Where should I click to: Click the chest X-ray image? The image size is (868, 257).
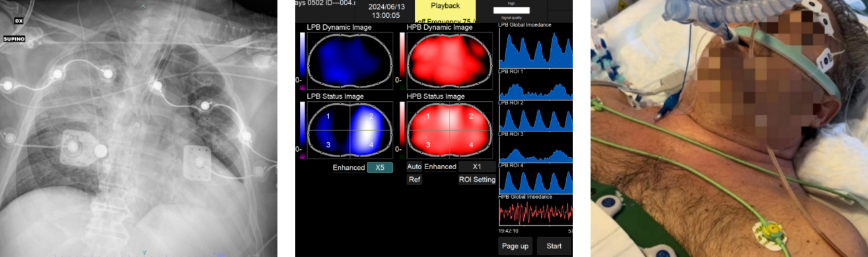tap(139, 128)
